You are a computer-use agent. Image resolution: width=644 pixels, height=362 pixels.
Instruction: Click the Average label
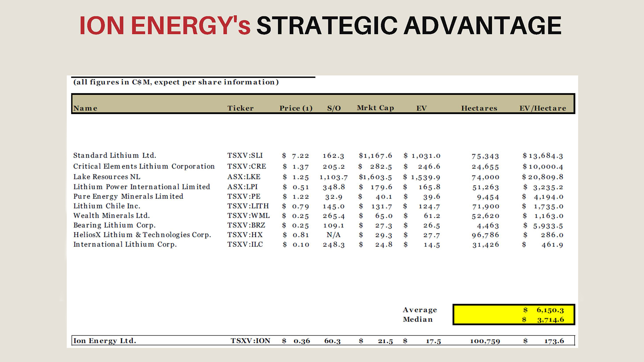[x=420, y=310]
